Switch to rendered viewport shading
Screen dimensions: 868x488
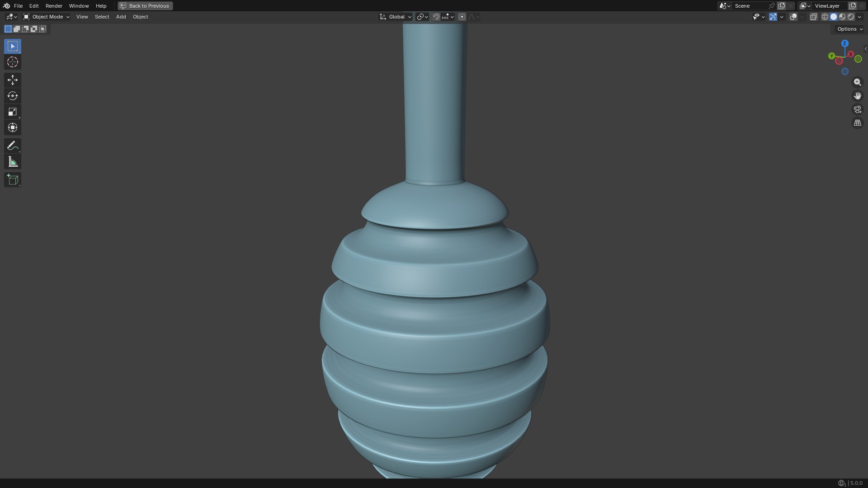coord(851,17)
